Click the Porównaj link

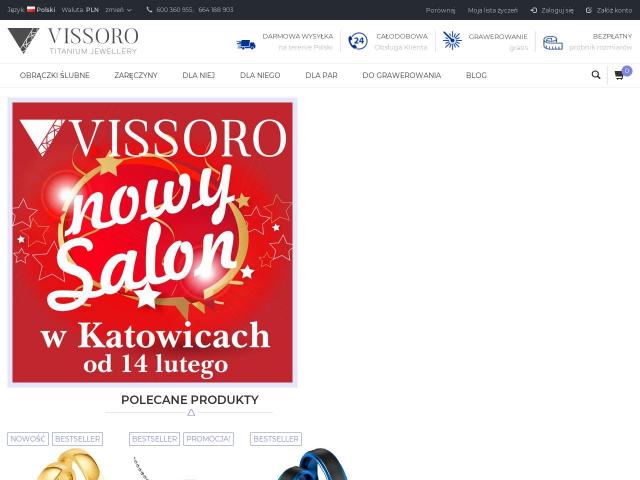point(440,10)
